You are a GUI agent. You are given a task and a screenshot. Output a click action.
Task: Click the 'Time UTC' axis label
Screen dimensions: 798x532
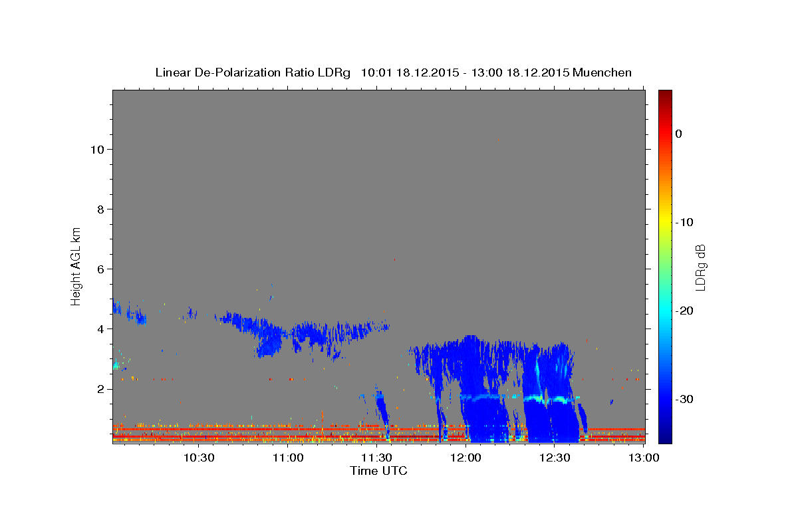[x=379, y=471]
